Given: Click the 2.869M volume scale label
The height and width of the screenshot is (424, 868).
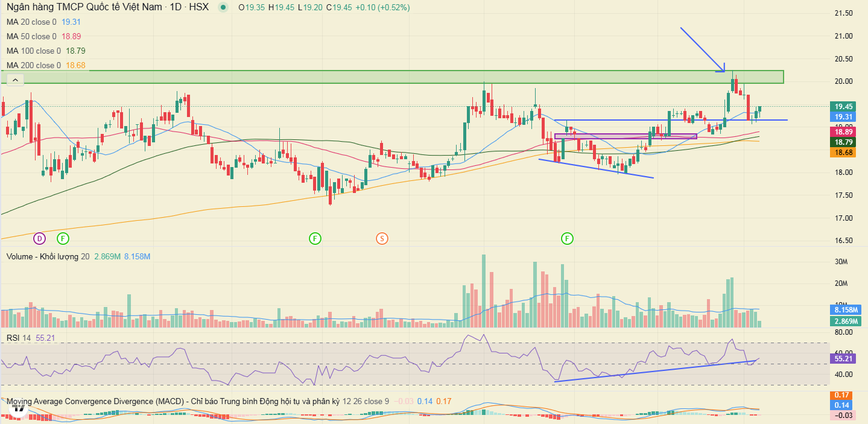Looking at the screenshot, I should (844, 321).
